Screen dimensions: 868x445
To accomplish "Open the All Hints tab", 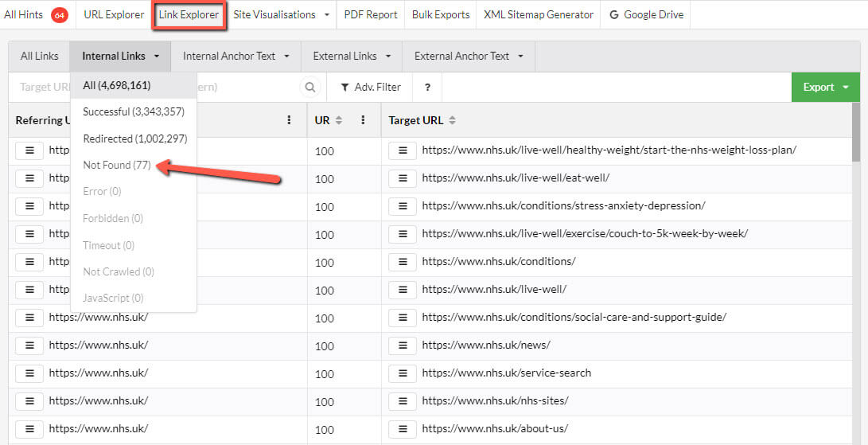I will 36,15.
